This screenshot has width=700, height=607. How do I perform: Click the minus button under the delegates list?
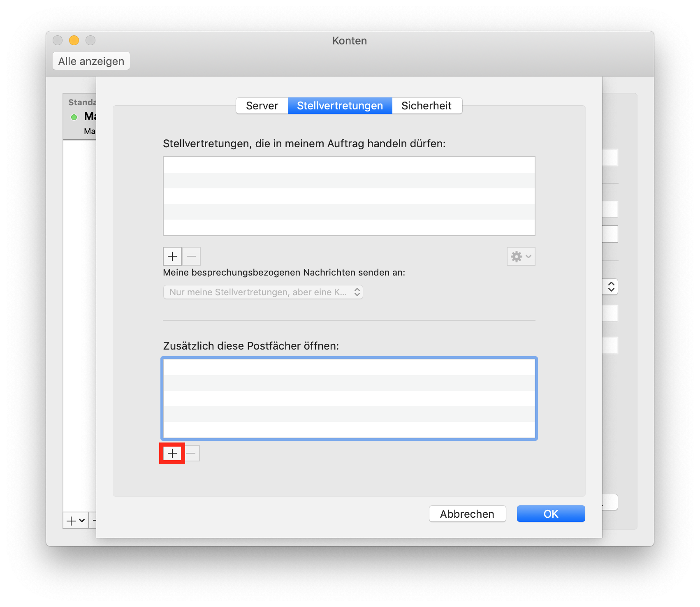click(191, 256)
